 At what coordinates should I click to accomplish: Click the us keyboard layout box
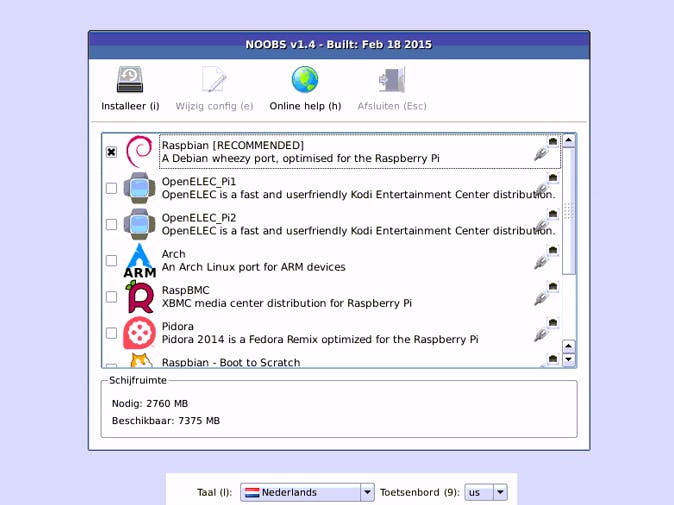(486, 492)
